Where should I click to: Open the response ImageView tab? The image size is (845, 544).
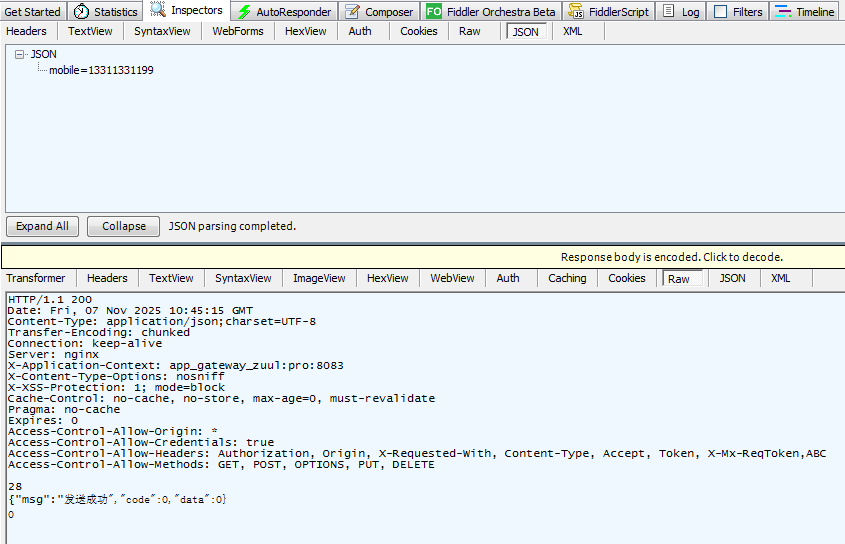coord(319,278)
